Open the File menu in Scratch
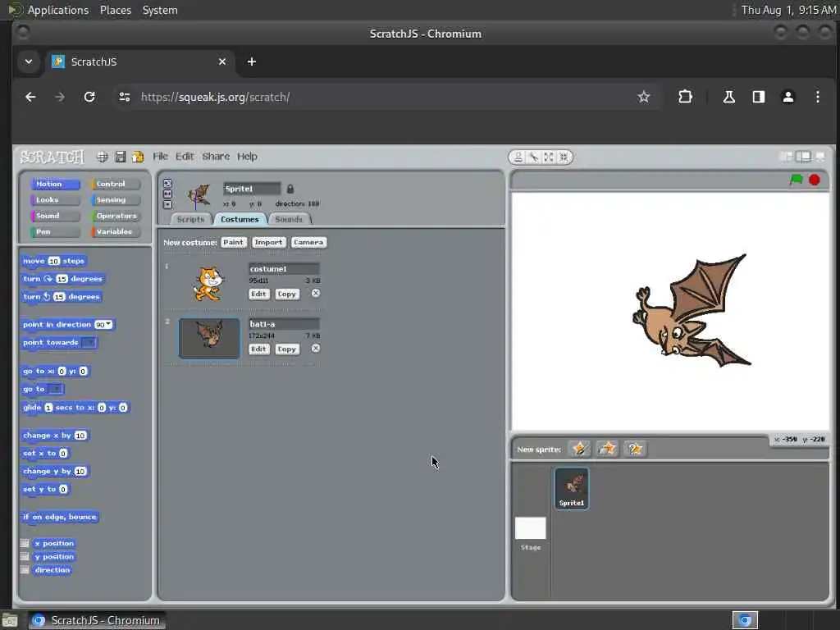The width and height of the screenshot is (840, 630). [x=160, y=157]
